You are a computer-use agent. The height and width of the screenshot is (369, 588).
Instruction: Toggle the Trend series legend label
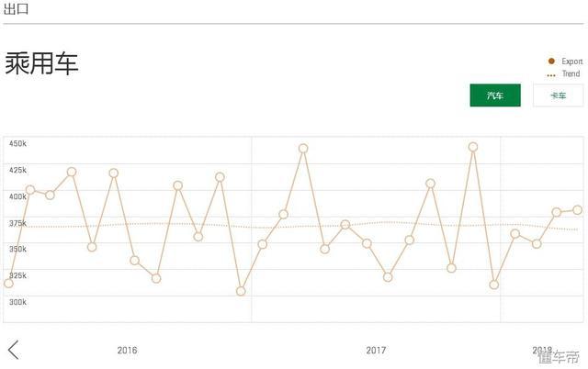(x=571, y=74)
